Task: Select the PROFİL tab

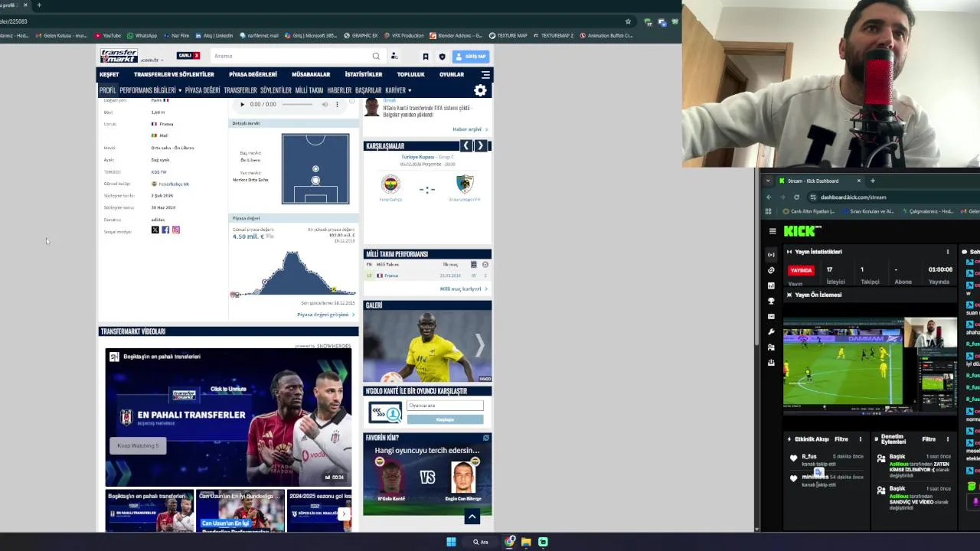Action: click(x=108, y=90)
